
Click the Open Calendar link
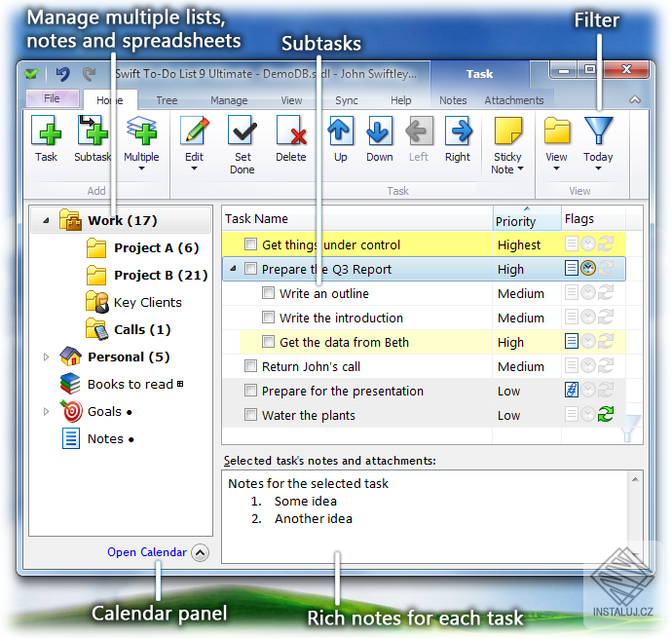pos(147,552)
